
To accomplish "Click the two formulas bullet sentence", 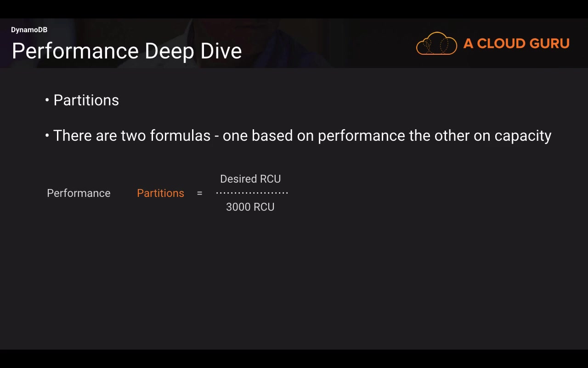I will tap(302, 136).
